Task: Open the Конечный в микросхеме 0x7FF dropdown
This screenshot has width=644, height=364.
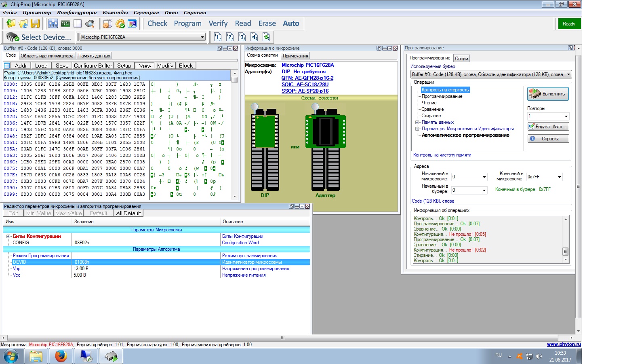Action: [559, 177]
